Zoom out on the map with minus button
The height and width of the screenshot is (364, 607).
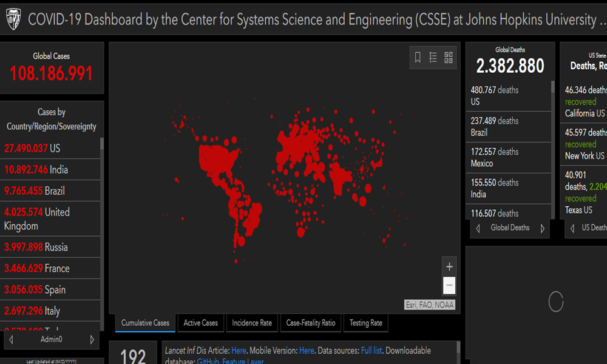coord(449,285)
